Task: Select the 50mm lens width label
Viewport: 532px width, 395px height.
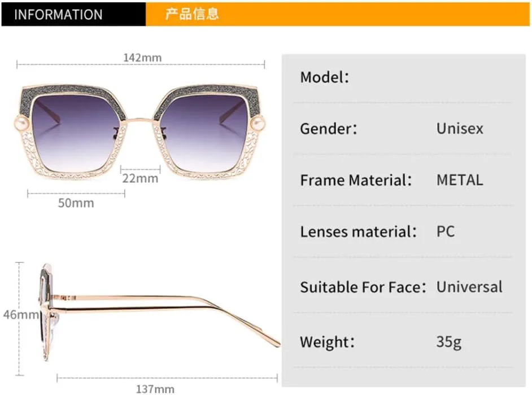Action: click(x=76, y=203)
